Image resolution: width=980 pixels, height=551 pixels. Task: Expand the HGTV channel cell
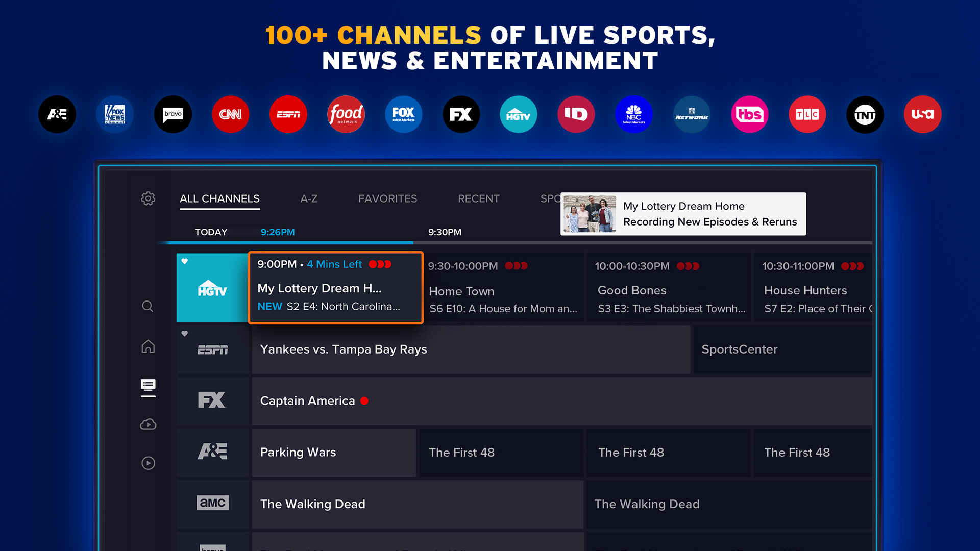tap(212, 288)
